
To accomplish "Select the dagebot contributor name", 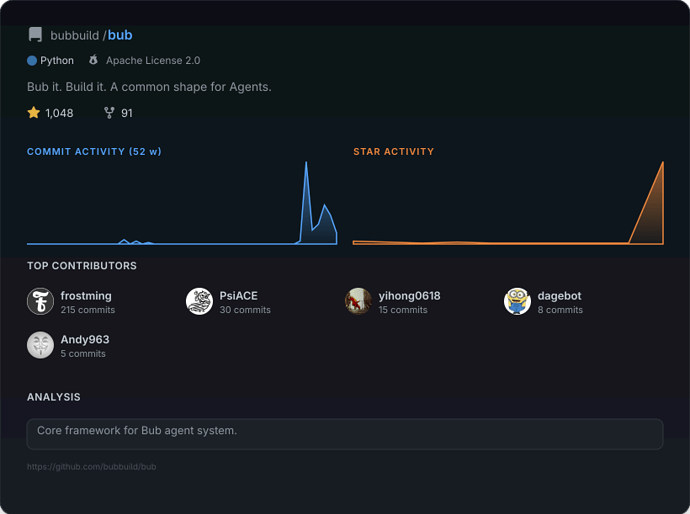I will pyautogui.click(x=559, y=296).
